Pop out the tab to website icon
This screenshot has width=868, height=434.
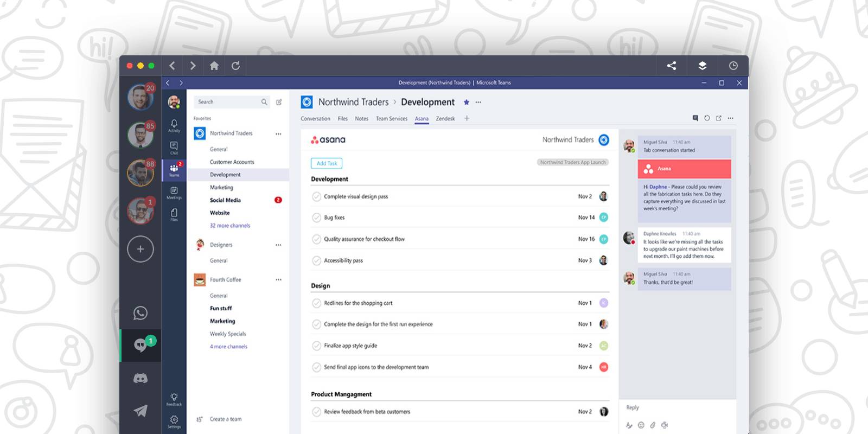[719, 118]
